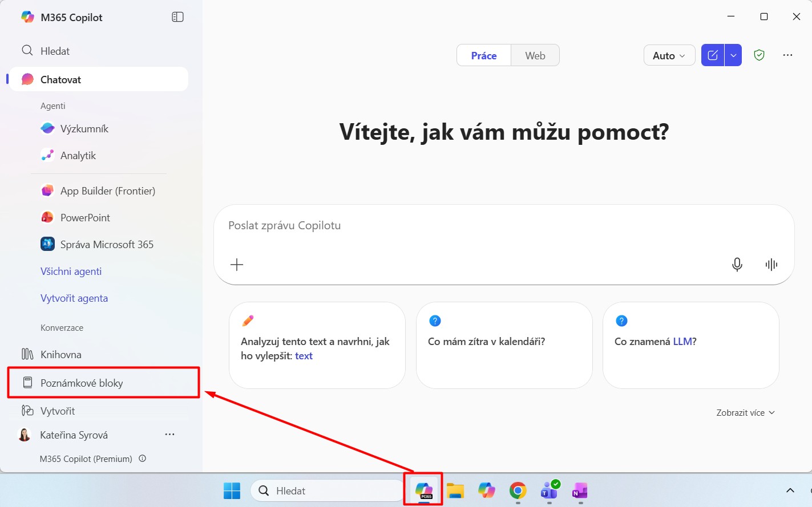812x507 pixels.
Task: Switch to the Práce tab
Action: [484, 55]
